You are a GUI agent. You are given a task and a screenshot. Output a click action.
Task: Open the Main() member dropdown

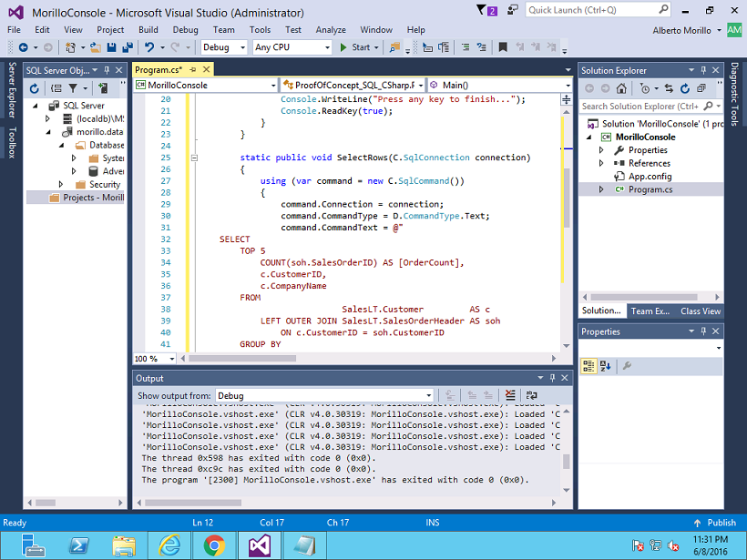(568, 86)
